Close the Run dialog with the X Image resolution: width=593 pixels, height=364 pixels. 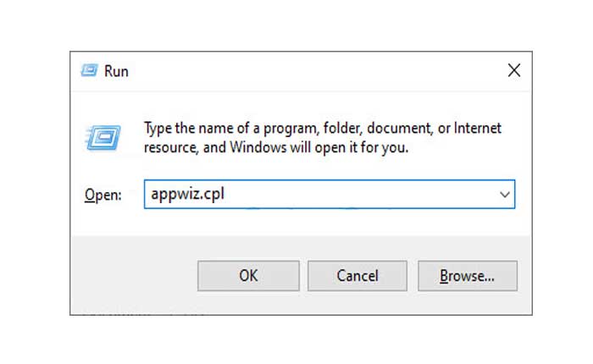tap(513, 71)
